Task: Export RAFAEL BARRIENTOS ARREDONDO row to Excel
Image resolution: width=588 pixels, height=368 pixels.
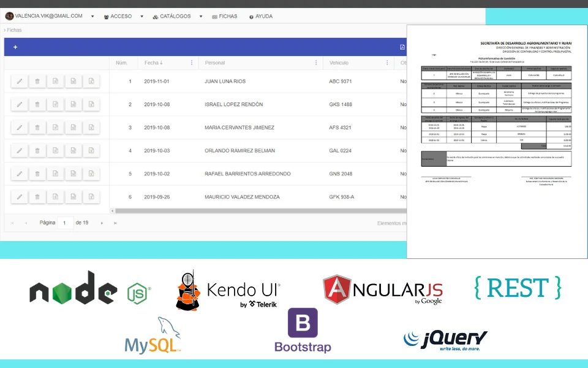Action: coord(91,174)
